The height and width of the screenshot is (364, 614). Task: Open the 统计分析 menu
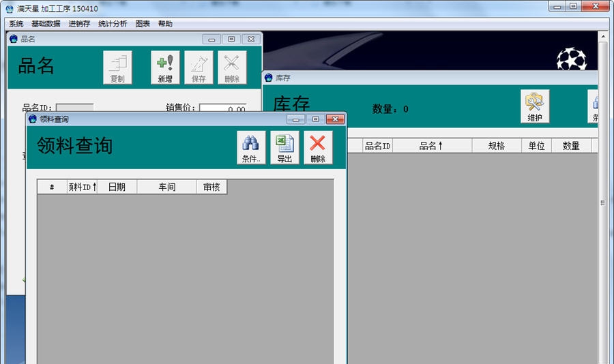click(113, 24)
